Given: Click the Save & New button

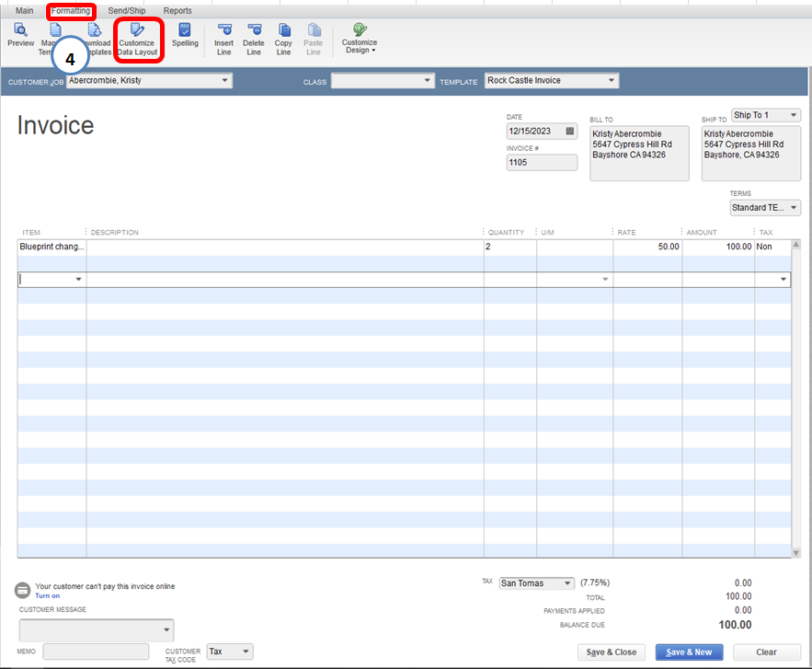Looking at the screenshot, I should 689,652.
